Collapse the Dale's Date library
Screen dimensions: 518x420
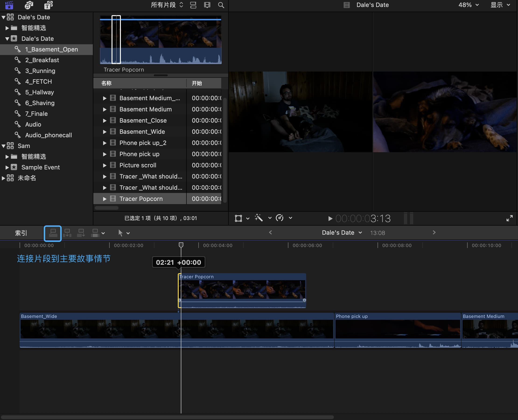click(3, 17)
